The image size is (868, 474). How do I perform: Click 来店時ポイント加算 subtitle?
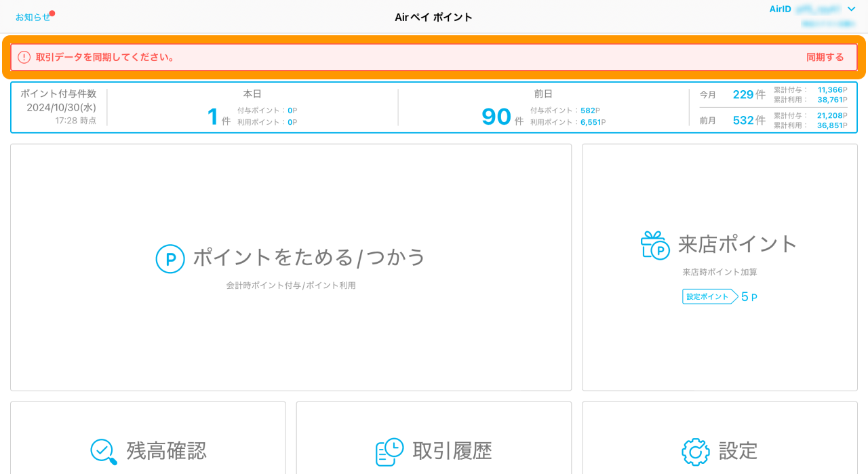click(x=719, y=272)
